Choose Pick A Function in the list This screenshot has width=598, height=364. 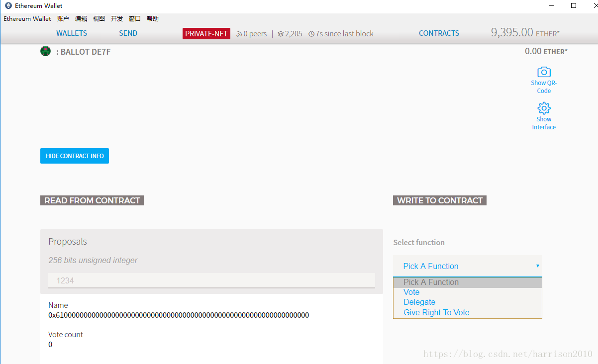pyautogui.click(x=468, y=282)
